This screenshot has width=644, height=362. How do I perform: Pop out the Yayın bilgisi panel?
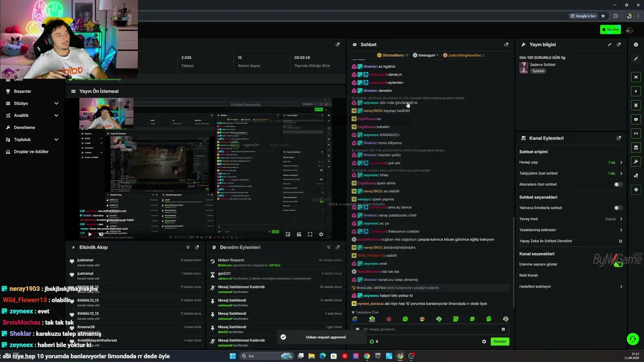coord(619,45)
